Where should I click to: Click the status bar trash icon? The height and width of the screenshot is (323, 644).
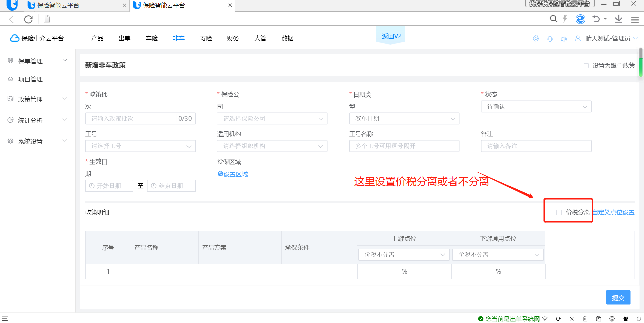pos(585,319)
